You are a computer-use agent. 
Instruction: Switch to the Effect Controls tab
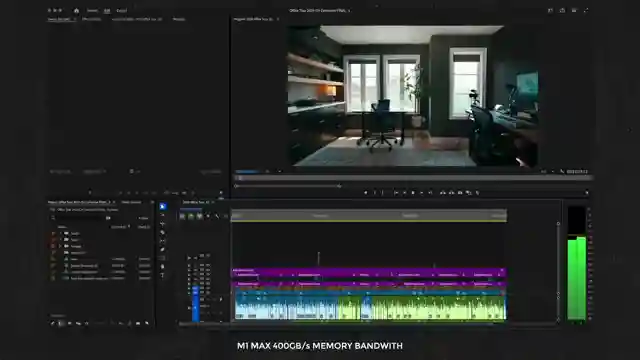click(91, 19)
